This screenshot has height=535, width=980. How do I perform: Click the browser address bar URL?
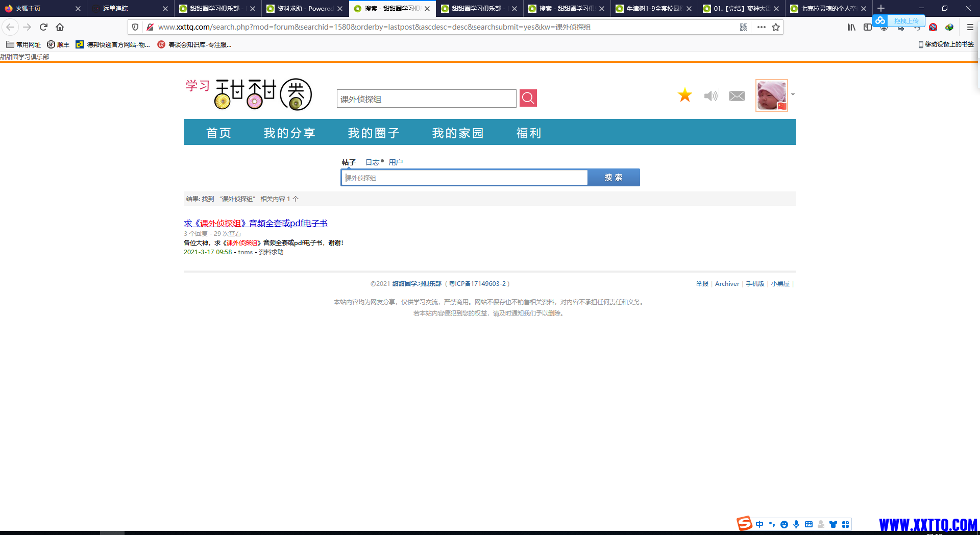pos(374,27)
